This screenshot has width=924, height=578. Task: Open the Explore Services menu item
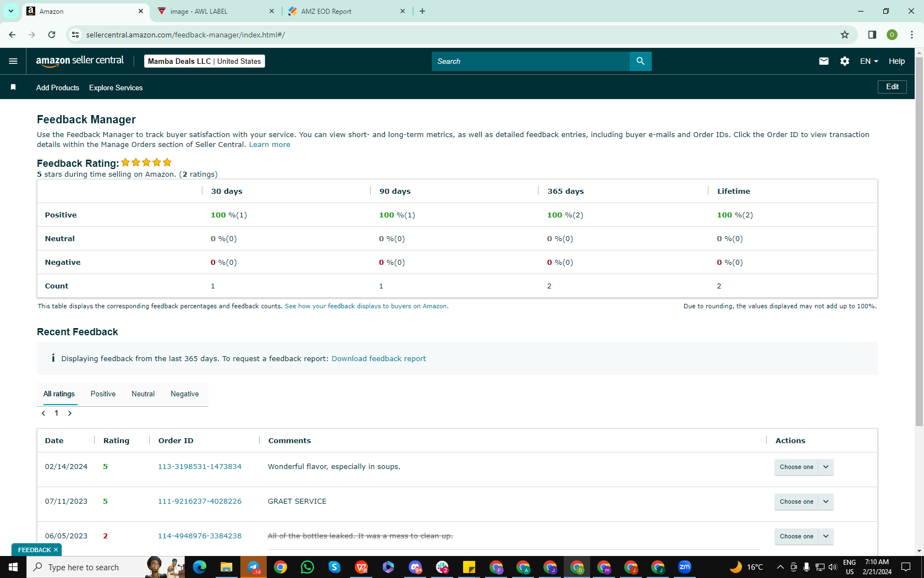116,88
